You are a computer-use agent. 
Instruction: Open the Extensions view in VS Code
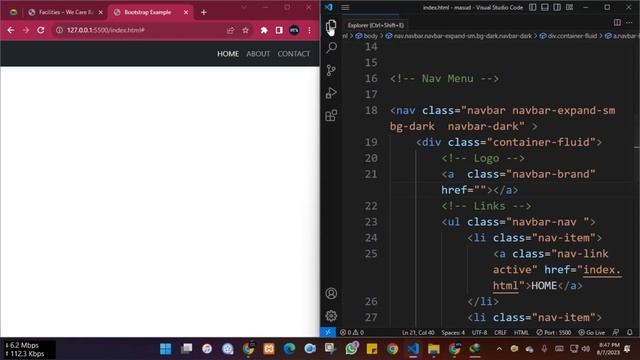pyautogui.click(x=331, y=115)
